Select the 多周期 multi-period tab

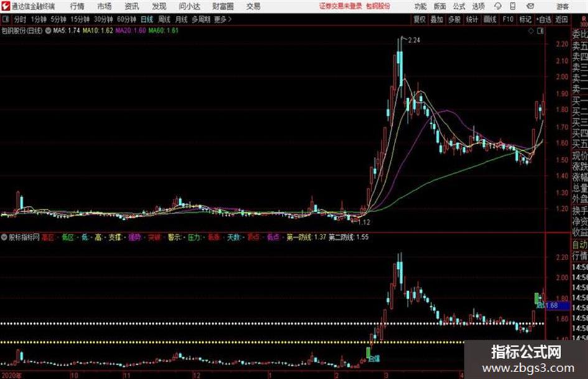coord(200,19)
